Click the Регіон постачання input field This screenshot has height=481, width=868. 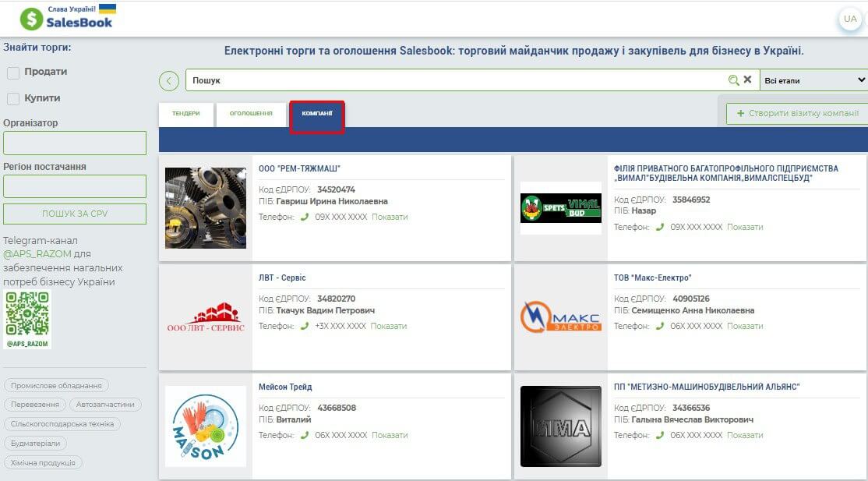[x=75, y=187]
